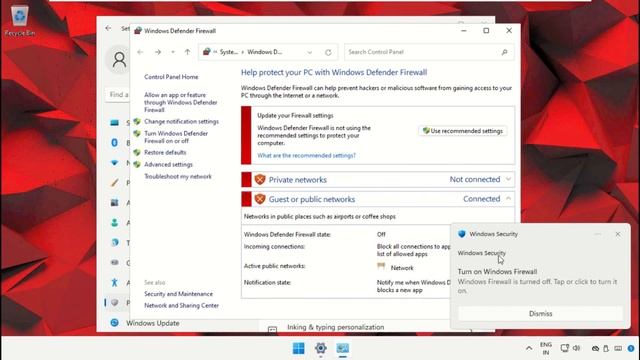Maximize the Windows Defender Firewall window

point(486,31)
